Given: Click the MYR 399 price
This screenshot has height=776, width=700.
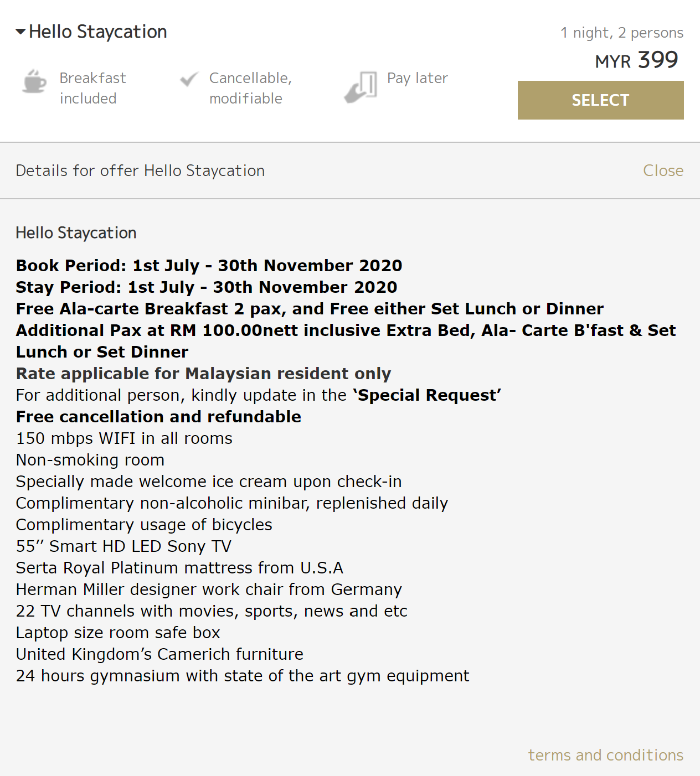Looking at the screenshot, I should [636, 60].
